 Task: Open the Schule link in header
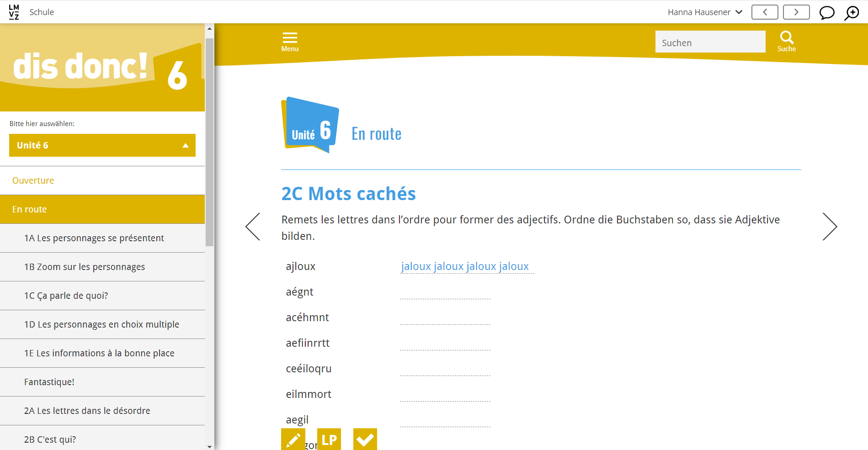click(x=42, y=12)
